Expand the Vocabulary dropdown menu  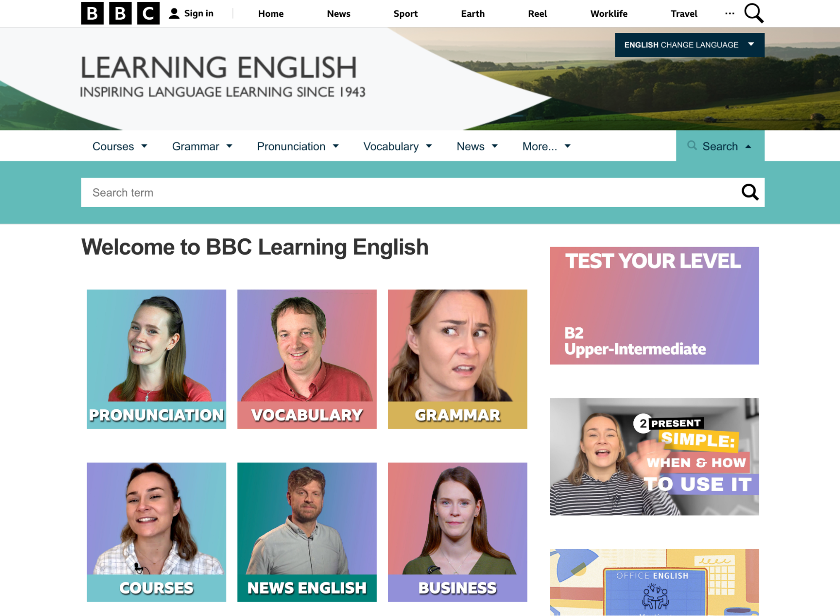tap(397, 146)
